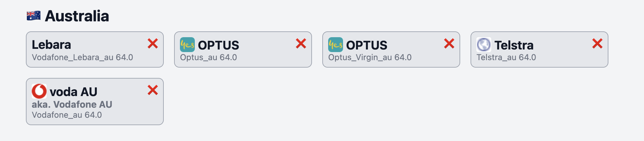
Task: Delete the Optus_Virgin_au entry
Action: tap(449, 43)
